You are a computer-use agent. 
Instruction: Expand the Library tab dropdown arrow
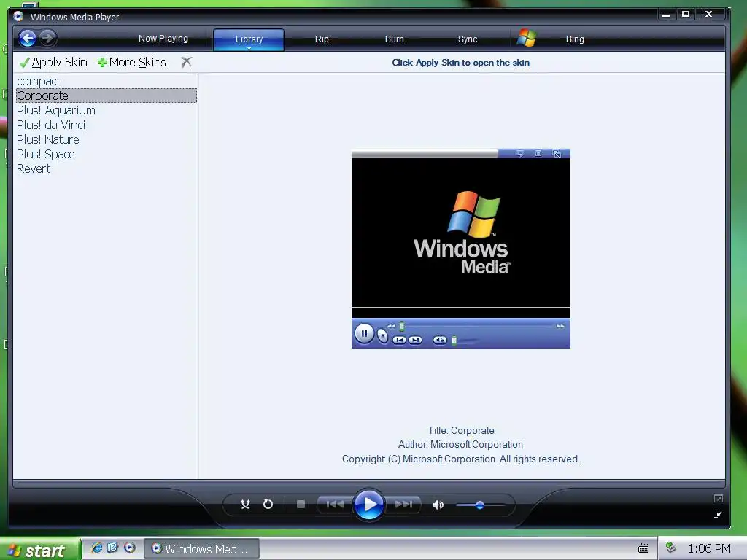coord(249,48)
